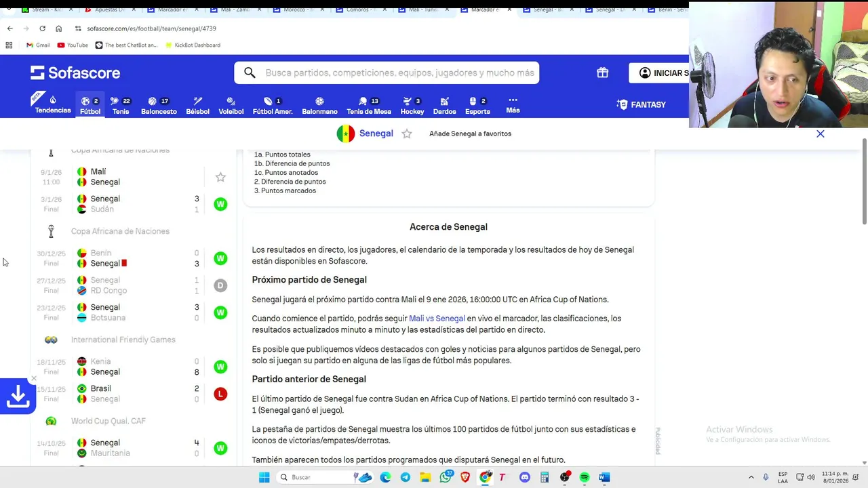Viewport: 868px width, 488px height.
Task: Open the YouTube bookmark
Action: coord(73,45)
